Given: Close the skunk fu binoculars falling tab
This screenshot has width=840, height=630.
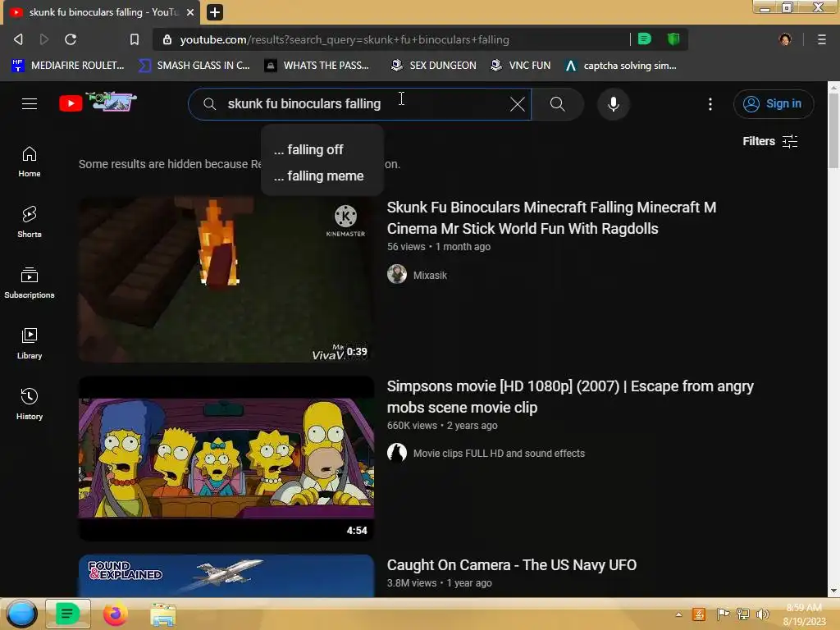Looking at the screenshot, I should click(x=190, y=11).
